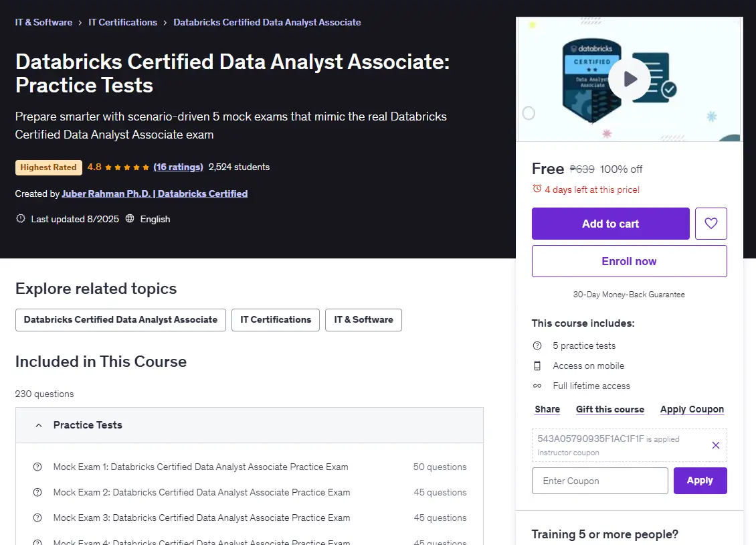Click Enroll now button
This screenshot has height=545, width=756.
(629, 261)
